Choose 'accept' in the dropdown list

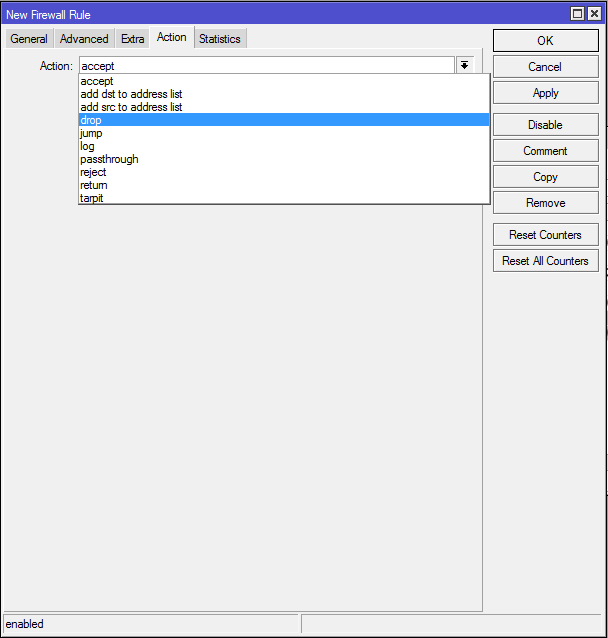[97, 81]
